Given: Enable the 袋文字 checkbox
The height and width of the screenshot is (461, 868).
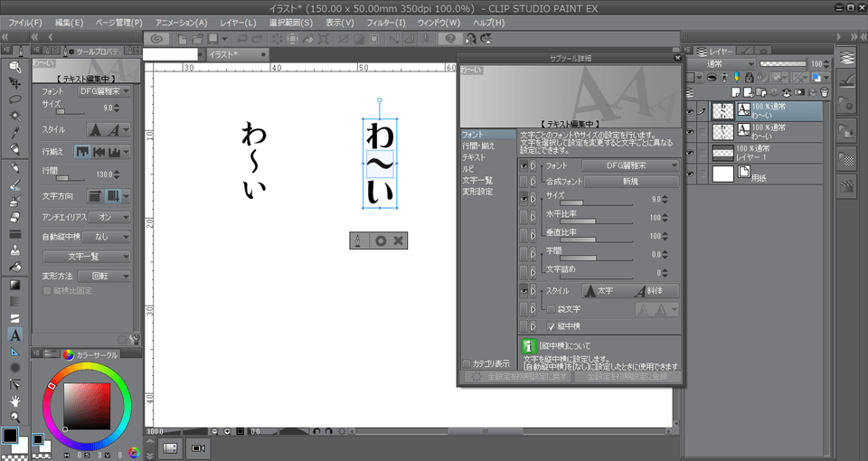Looking at the screenshot, I should click(552, 309).
